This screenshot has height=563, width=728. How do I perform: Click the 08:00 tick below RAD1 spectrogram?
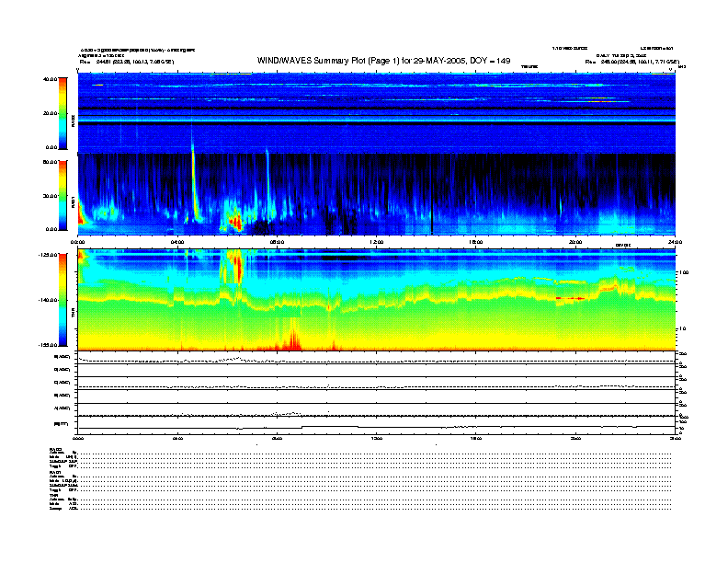[x=277, y=242]
